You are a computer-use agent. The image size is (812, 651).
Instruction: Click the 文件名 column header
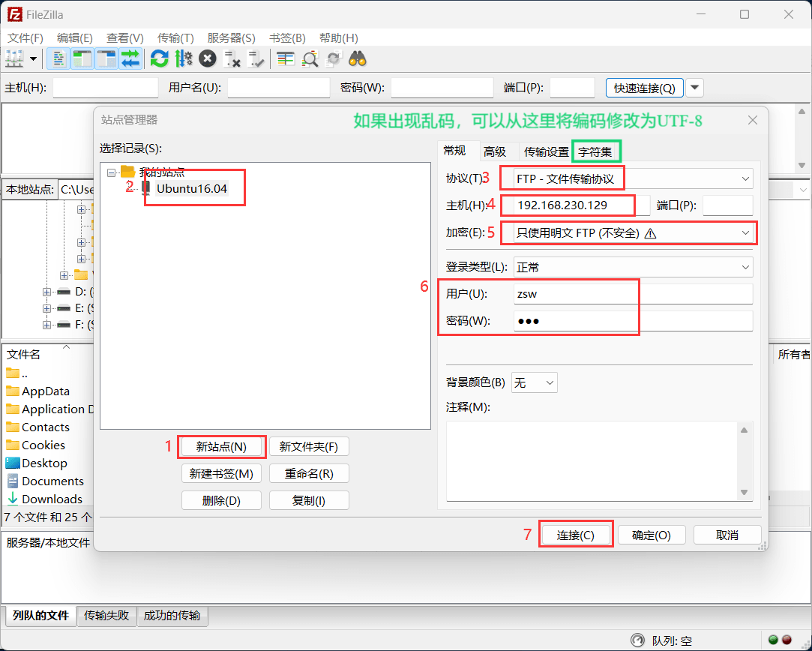[23, 354]
